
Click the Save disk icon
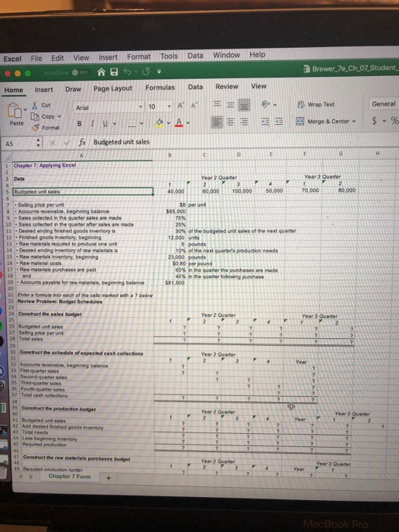114,72
